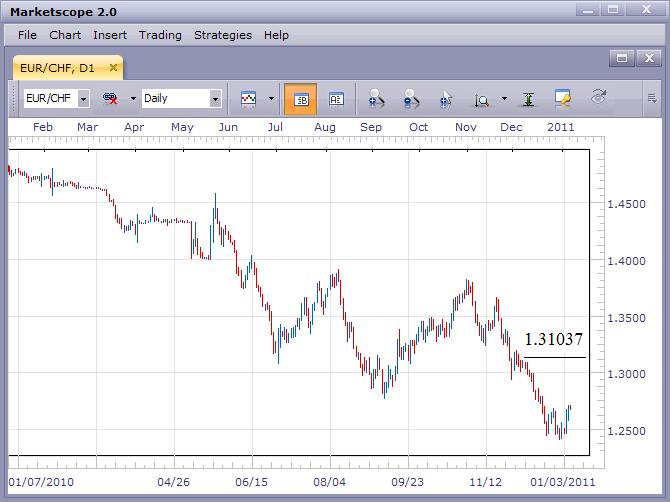This screenshot has width=670, height=502.
Task: Toggle the highlighted orange toolbar button
Action: tap(301, 99)
